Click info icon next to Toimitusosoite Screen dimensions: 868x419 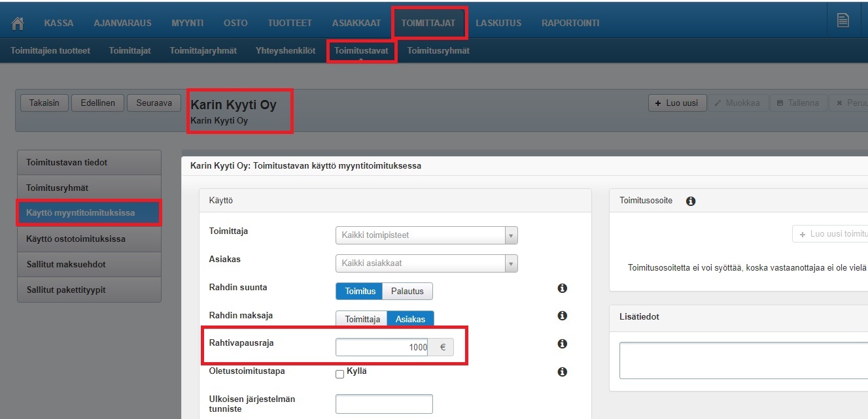pos(691,201)
